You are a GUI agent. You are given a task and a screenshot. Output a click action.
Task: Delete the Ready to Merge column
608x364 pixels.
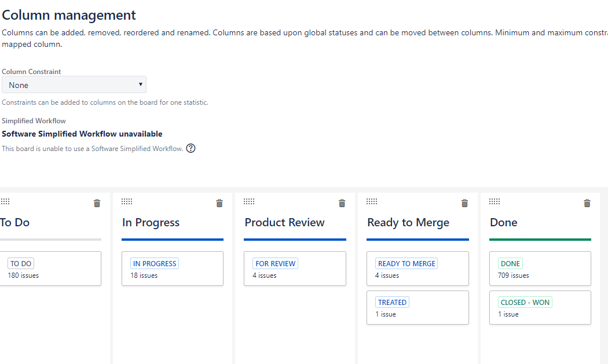point(464,203)
